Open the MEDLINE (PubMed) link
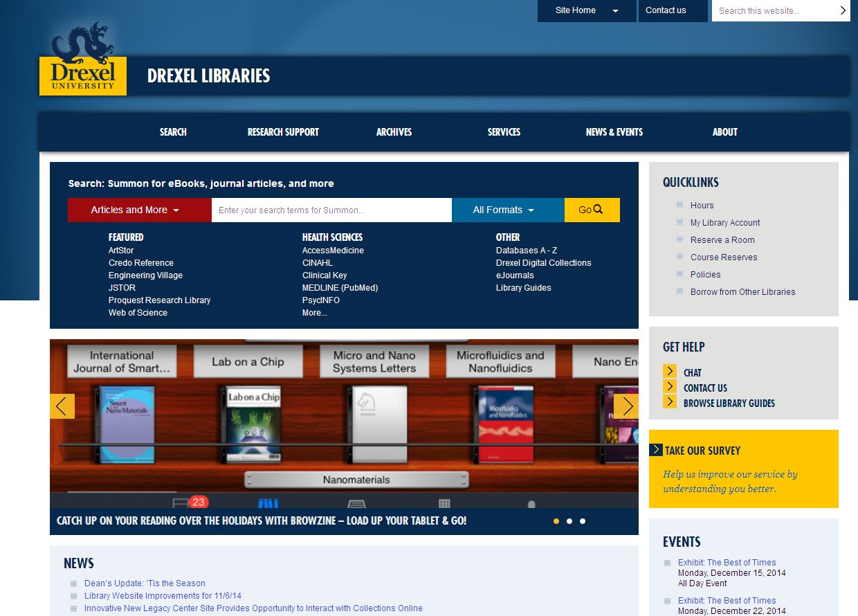Viewport: 858px width, 616px height. pos(340,288)
